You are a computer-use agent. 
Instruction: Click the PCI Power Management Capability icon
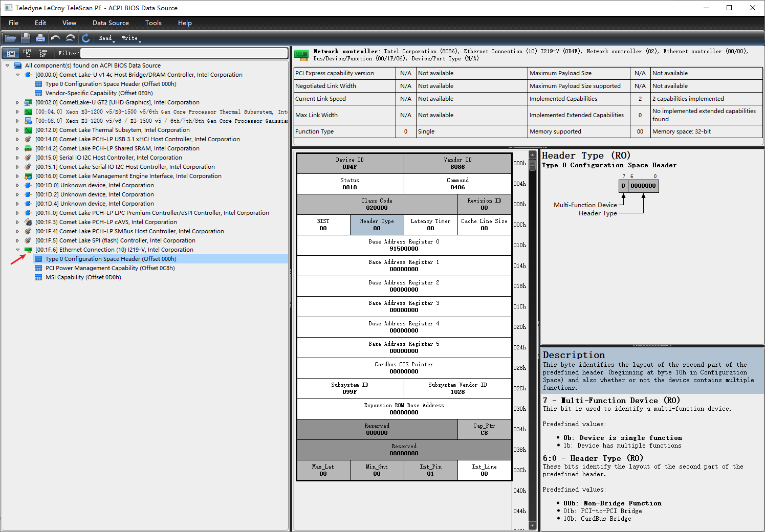[38, 268]
